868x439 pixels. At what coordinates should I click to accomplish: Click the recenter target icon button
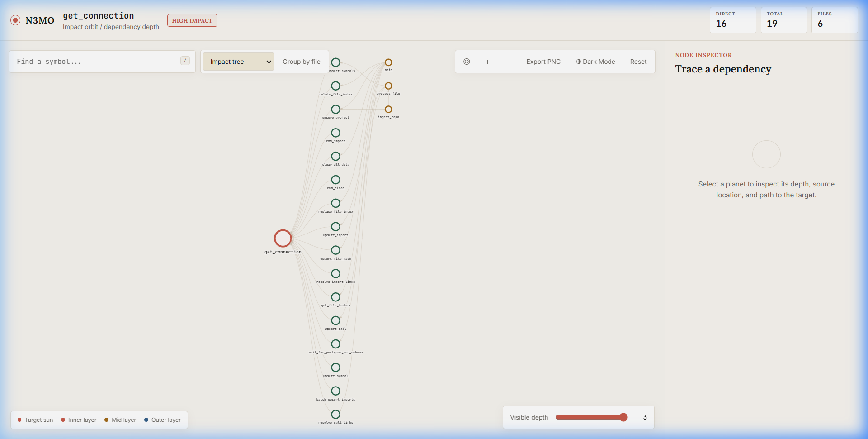click(467, 62)
